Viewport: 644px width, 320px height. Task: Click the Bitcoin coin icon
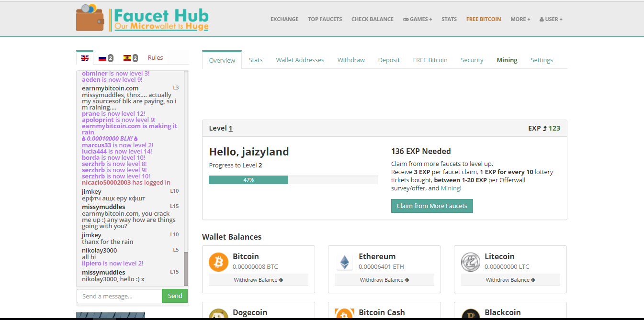click(x=218, y=262)
